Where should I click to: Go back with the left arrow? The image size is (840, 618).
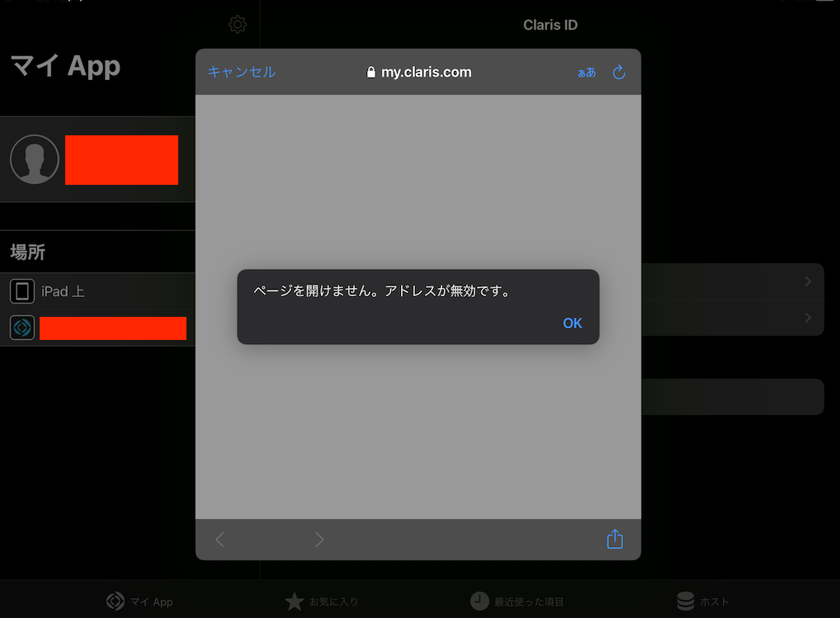[x=219, y=540]
